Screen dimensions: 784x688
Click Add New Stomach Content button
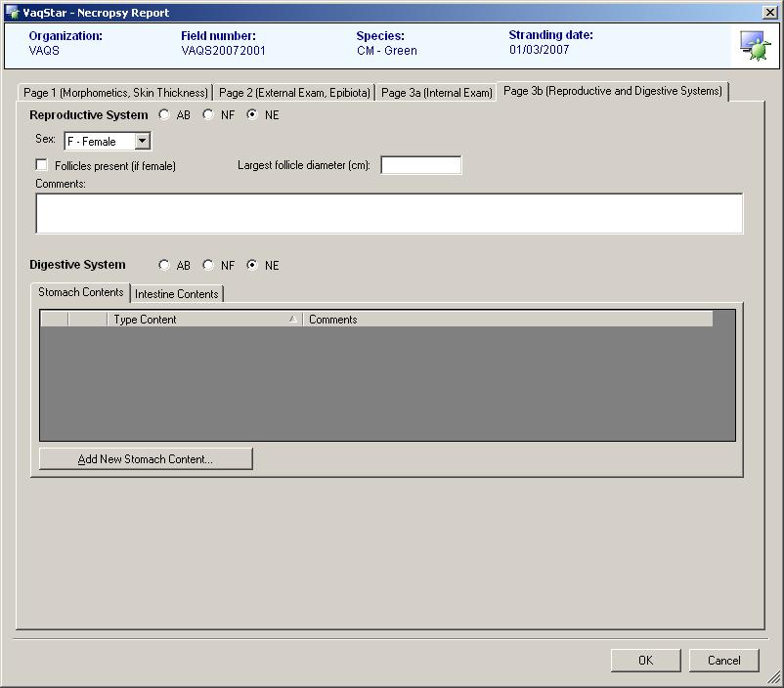point(146,459)
